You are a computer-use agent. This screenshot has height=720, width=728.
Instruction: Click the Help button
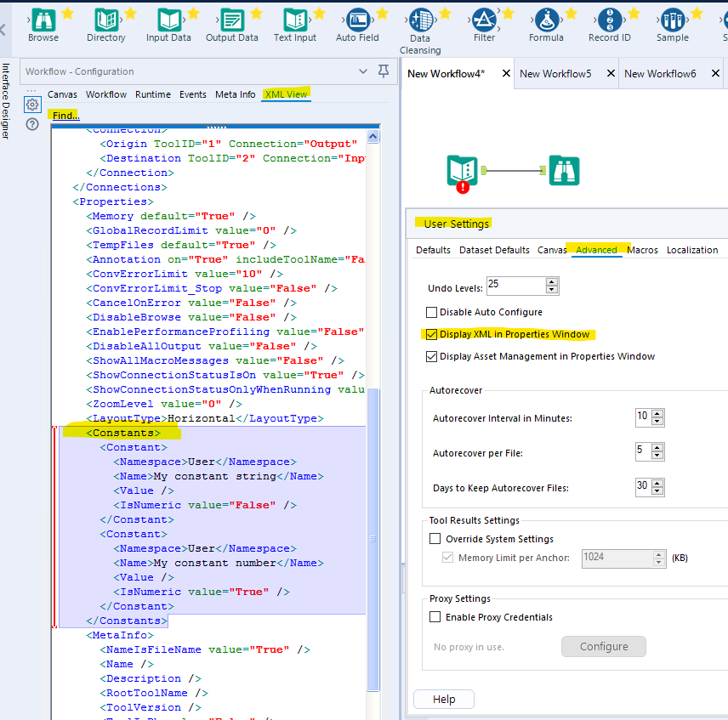pos(444,699)
